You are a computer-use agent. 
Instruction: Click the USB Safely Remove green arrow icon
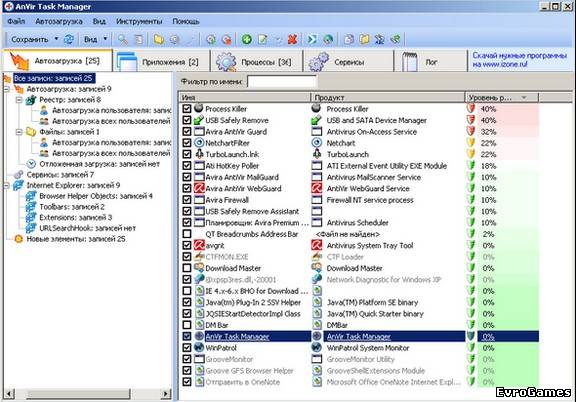coord(199,120)
